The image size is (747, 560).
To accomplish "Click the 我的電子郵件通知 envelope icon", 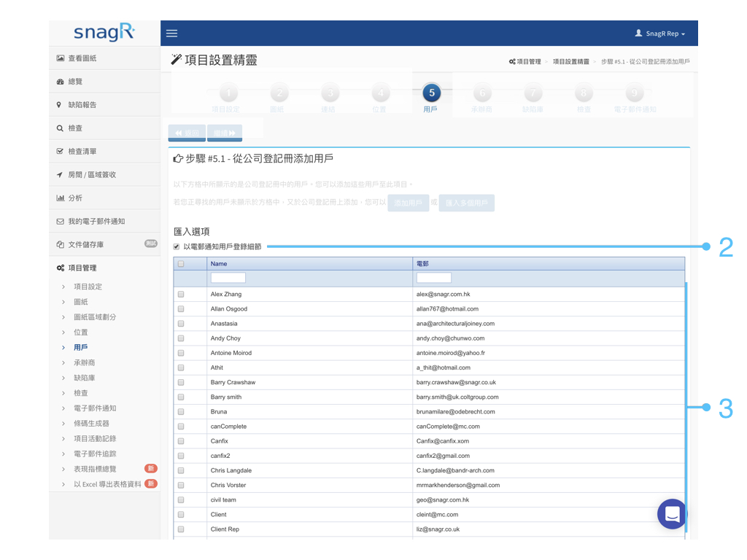I will (60, 222).
